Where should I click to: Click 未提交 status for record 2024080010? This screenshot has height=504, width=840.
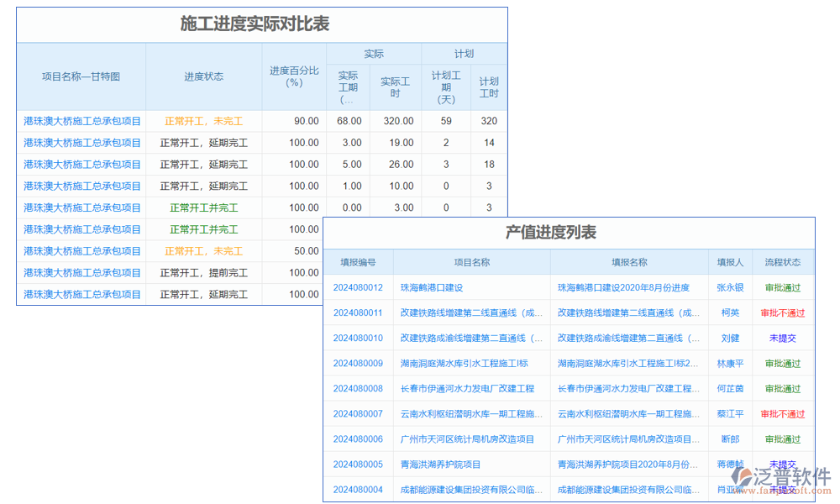(783, 338)
